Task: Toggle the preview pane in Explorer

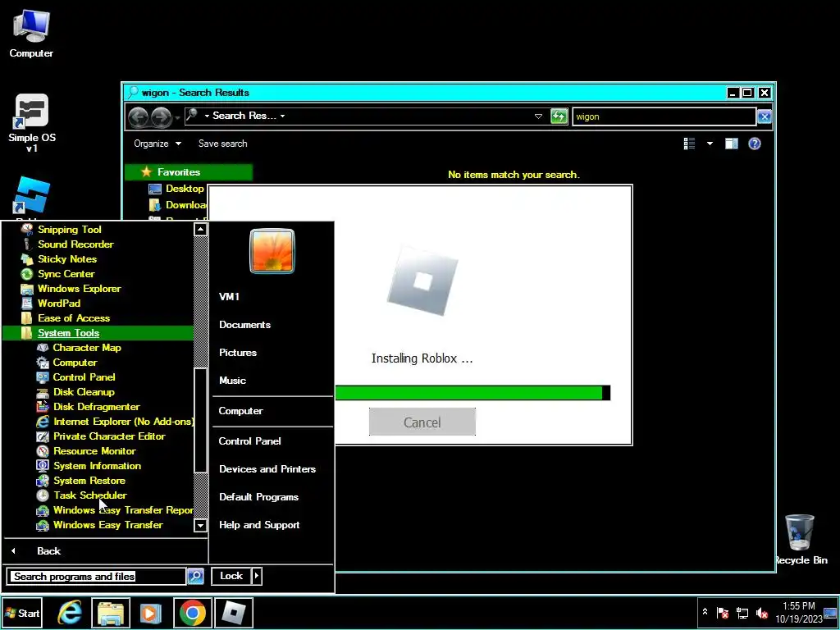Action: [731, 144]
